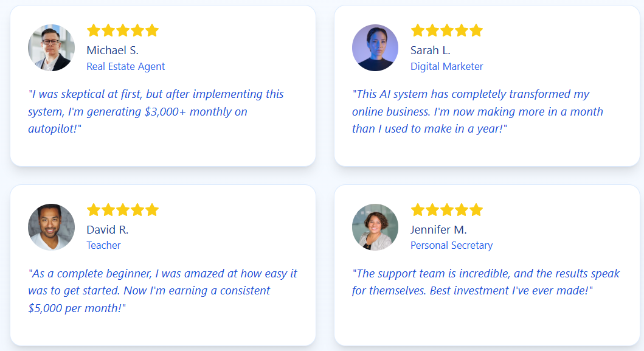Select the Digital Marketer label

pyautogui.click(x=447, y=66)
